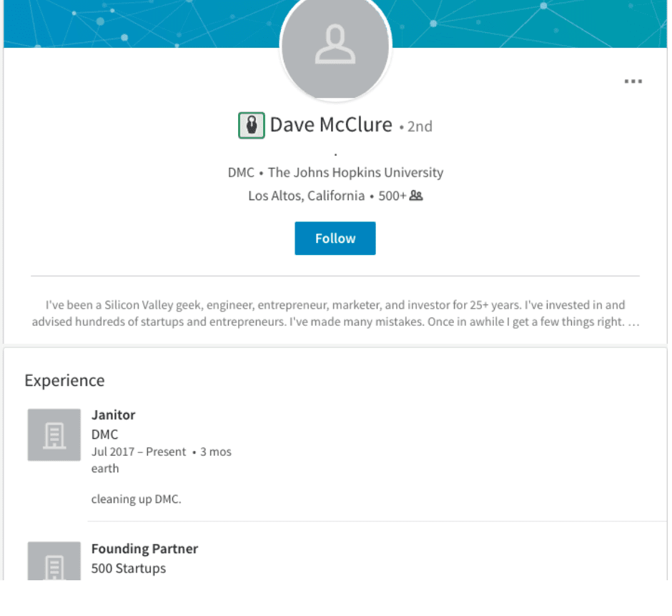Click the name Dave McClure
The image size is (672, 616).
tap(331, 125)
